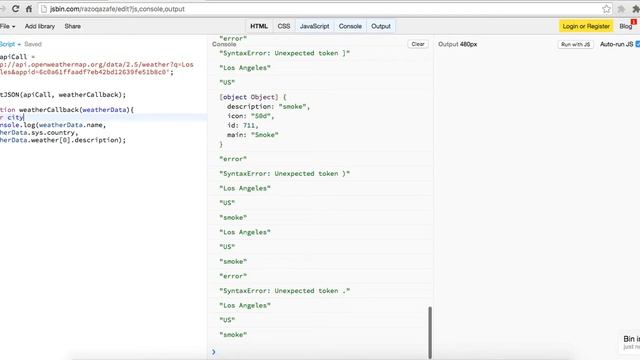The height and width of the screenshot is (360, 640).
Task: Toggle the CSS panel tab
Action: coord(284,26)
